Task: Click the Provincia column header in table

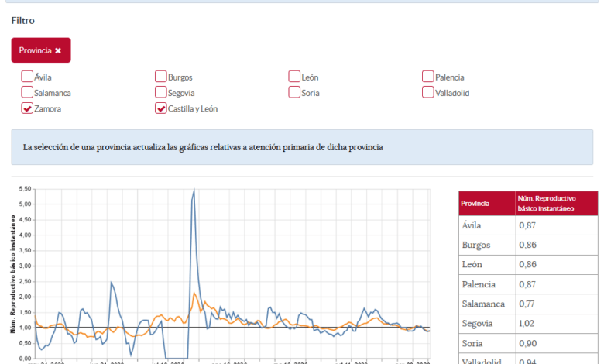Action: (x=487, y=204)
